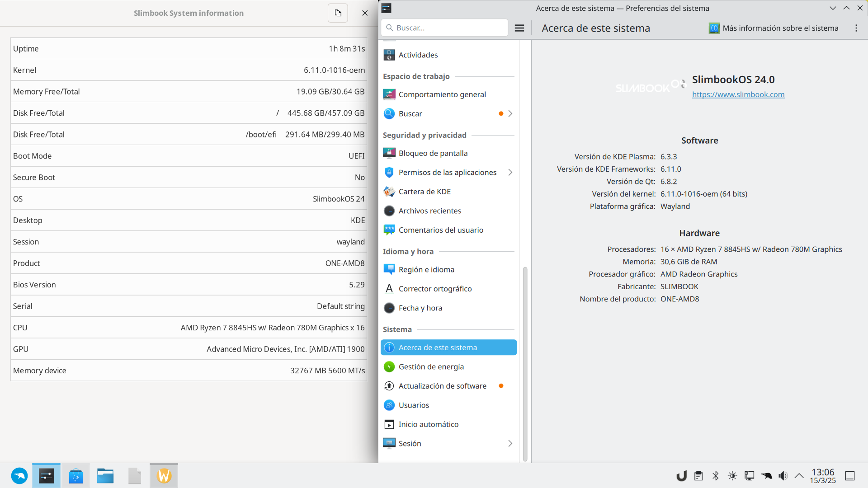This screenshot has width=868, height=488.
Task: Open the Slimbook tray icon
Action: [766, 476]
